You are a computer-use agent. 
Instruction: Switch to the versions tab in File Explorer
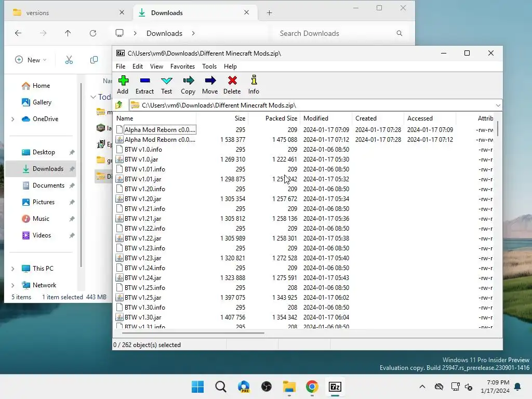(69, 12)
